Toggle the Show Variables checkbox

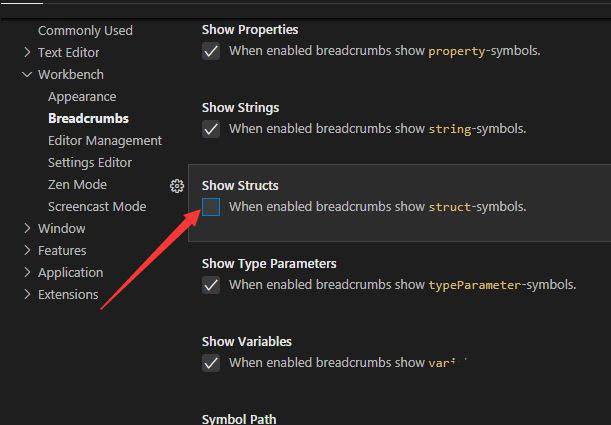point(211,363)
